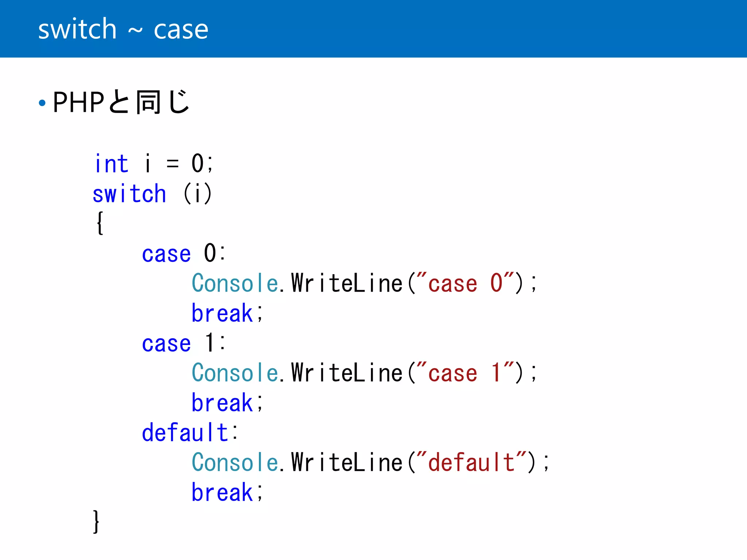Click the closing curly brace line
Image resolution: width=747 pixels, height=560 pixels.
pos(96,522)
